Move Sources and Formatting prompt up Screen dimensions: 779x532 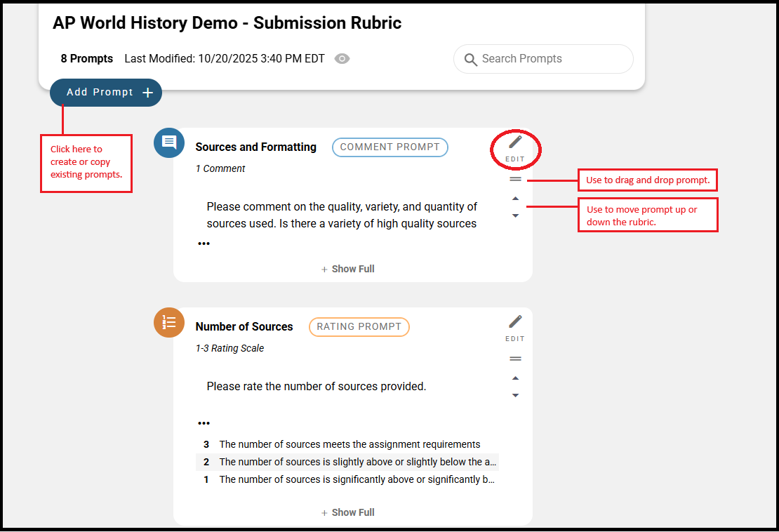pos(515,199)
